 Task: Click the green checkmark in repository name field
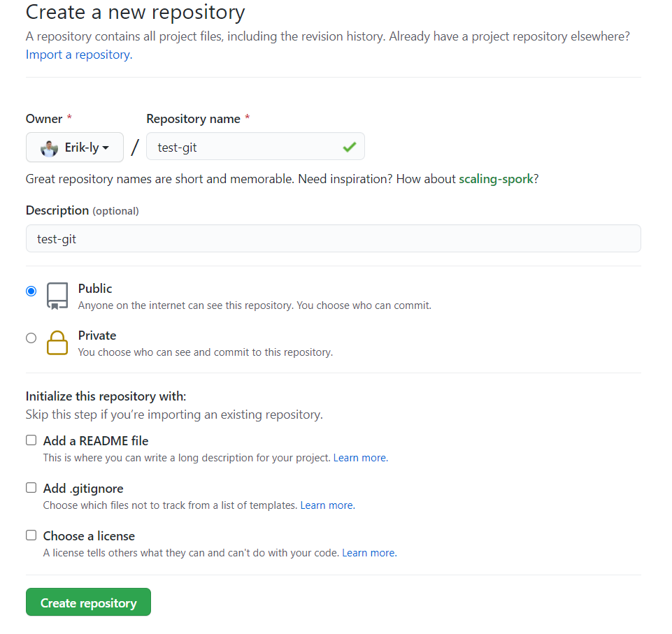click(351, 147)
